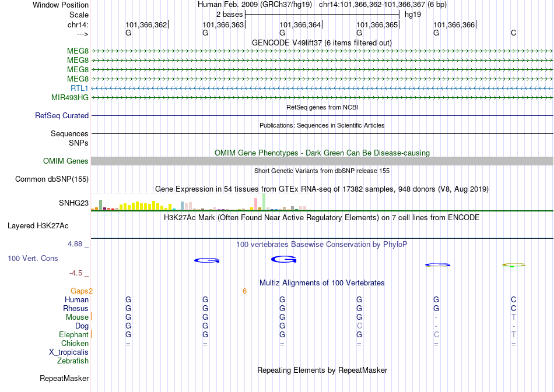Click the Chicken species row label
The width and height of the screenshot is (554, 392).
tap(75, 344)
